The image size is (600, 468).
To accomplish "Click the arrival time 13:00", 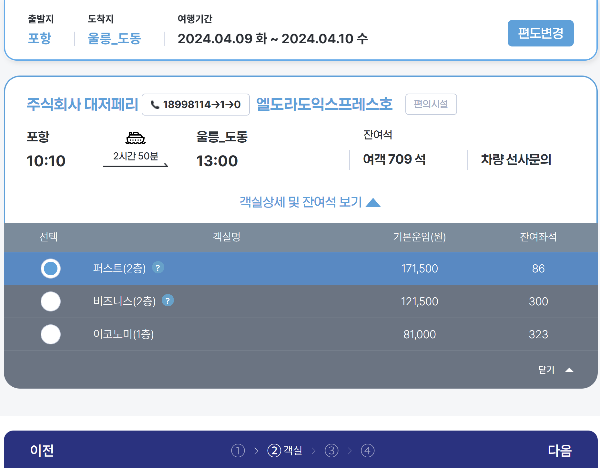I will [217, 161].
